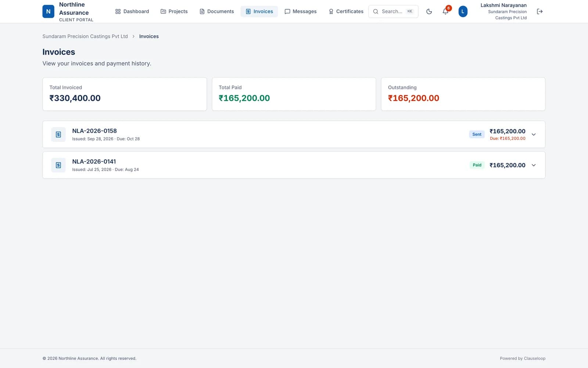Go to Projects tab
Screen dimensions: 588x368
point(174,11)
